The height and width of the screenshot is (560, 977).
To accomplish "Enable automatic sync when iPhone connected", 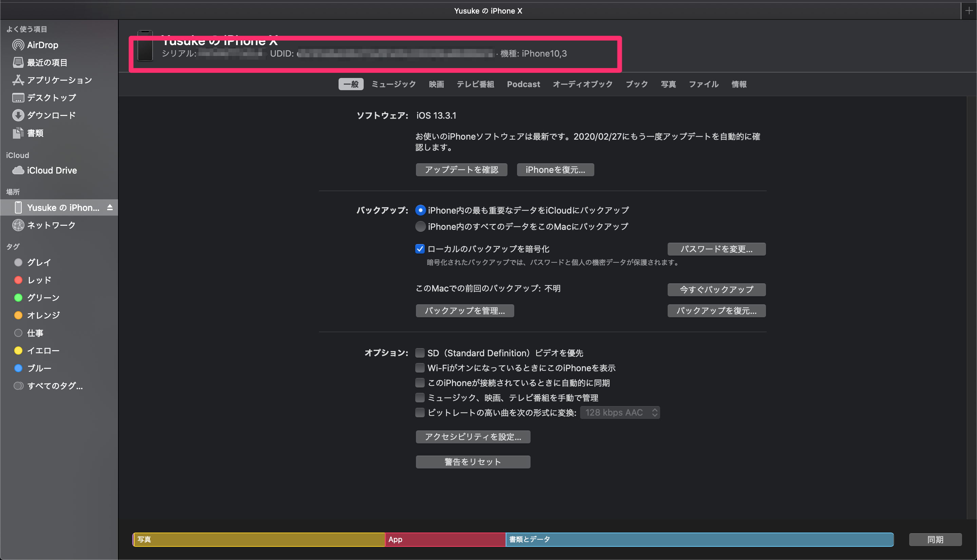I will (420, 383).
